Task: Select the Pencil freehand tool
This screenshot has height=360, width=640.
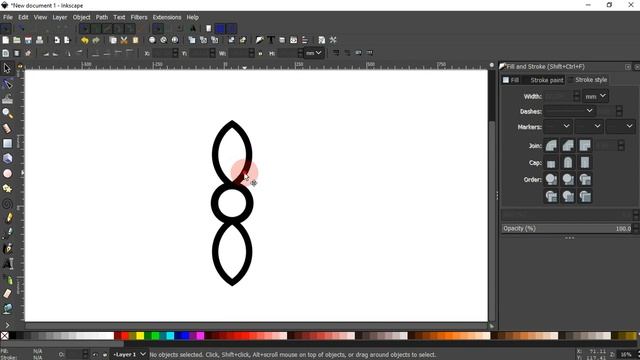Action: point(7,218)
